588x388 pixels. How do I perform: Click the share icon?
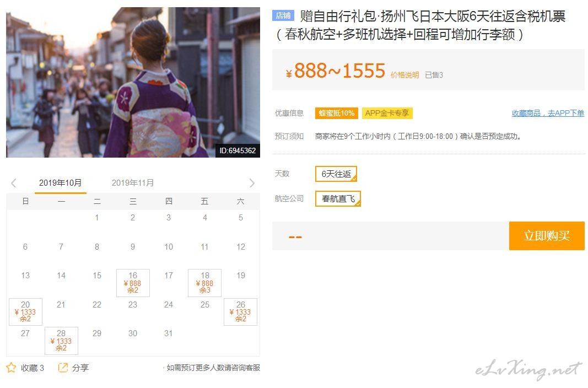63,368
